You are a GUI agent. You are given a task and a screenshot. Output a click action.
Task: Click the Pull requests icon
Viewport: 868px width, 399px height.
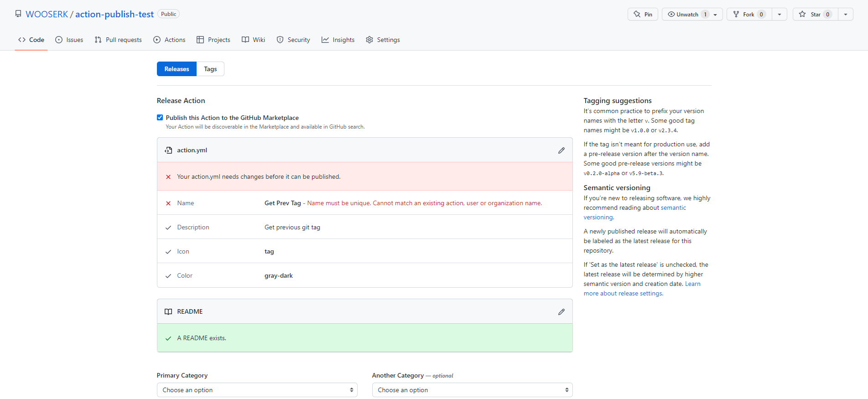(98, 40)
